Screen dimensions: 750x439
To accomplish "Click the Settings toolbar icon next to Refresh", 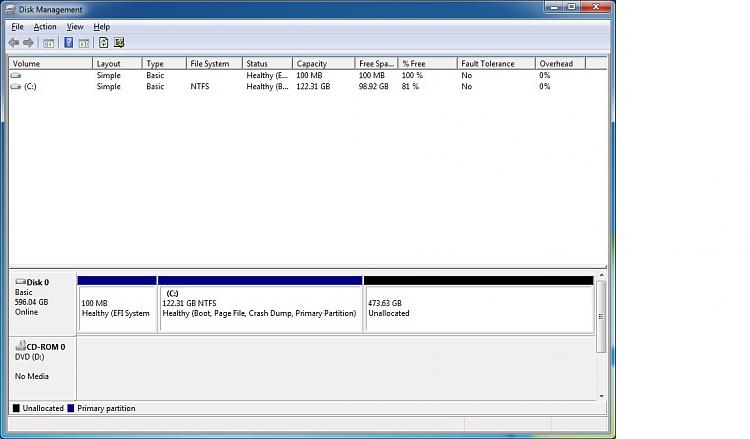I will 119,43.
